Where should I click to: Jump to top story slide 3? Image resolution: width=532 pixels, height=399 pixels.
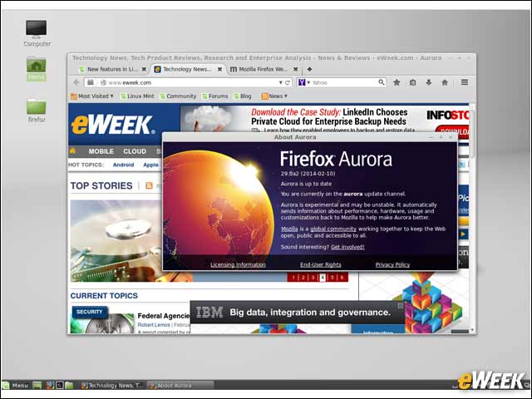pos(313,278)
